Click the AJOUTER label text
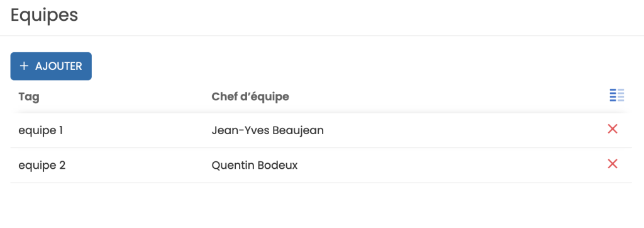Image resolution: width=644 pixels, height=228 pixels. 58,66
